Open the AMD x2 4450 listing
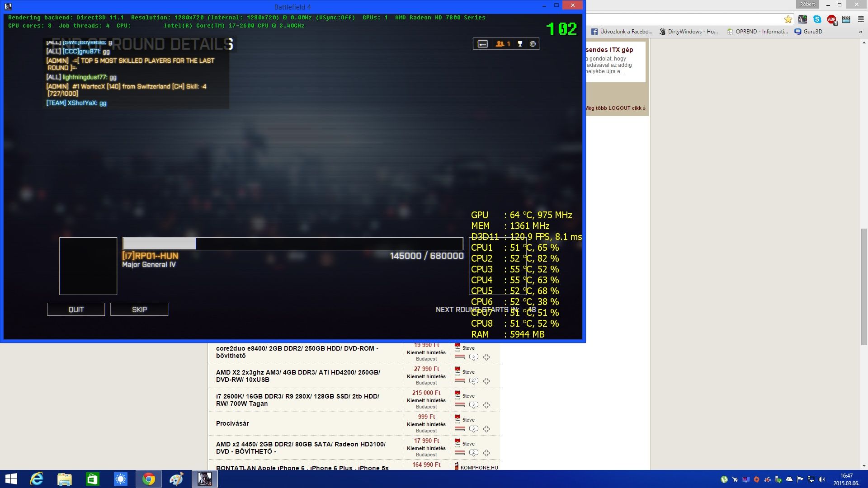Image resolution: width=868 pixels, height=488 pixels. pyautogui.click(x=301, y=448)
